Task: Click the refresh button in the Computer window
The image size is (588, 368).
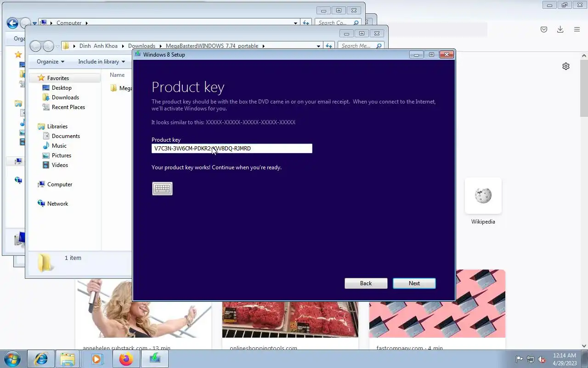Action: [x=305, y=23]
